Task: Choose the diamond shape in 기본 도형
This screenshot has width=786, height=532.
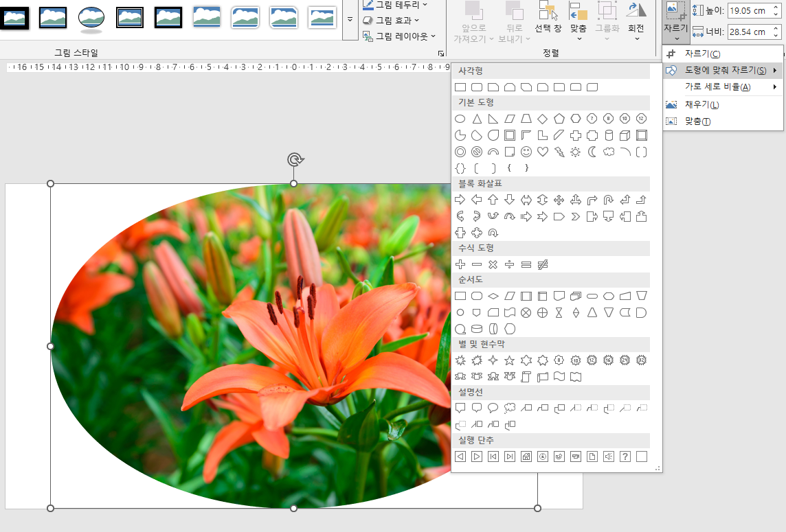Action: 542,119
